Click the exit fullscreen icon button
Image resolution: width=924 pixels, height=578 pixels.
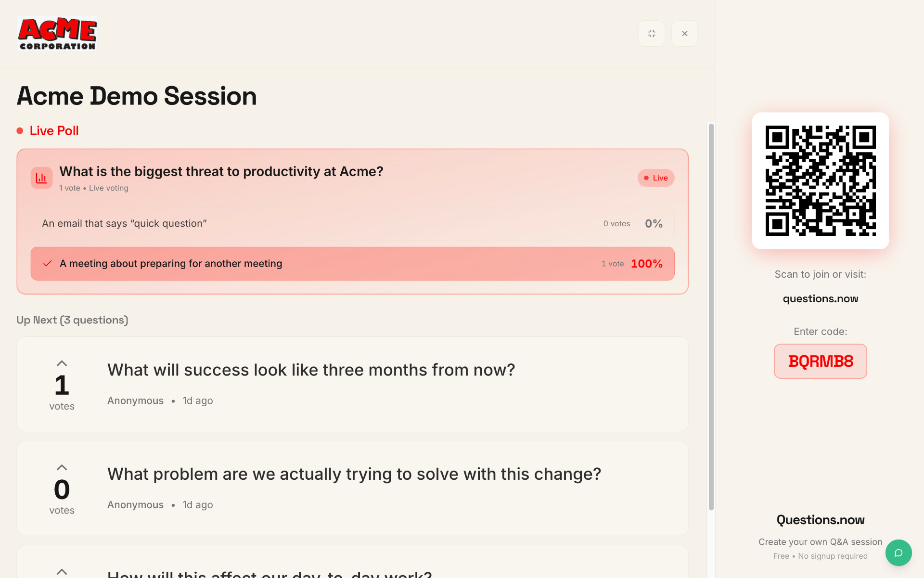[x=652, y=33]
